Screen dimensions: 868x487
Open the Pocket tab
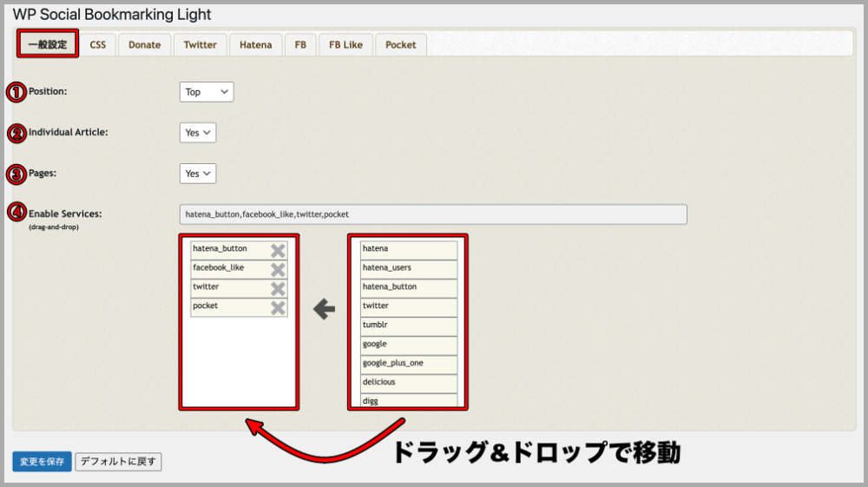pyautogui.click(x=401, y=45)
